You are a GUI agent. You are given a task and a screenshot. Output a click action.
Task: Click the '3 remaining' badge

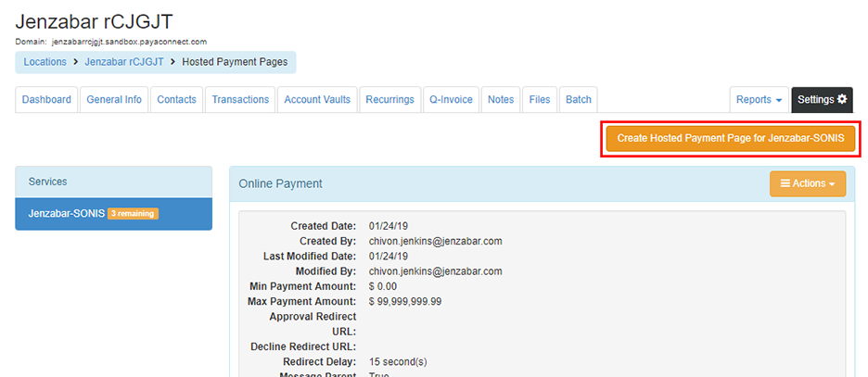[x=133, y=214]
